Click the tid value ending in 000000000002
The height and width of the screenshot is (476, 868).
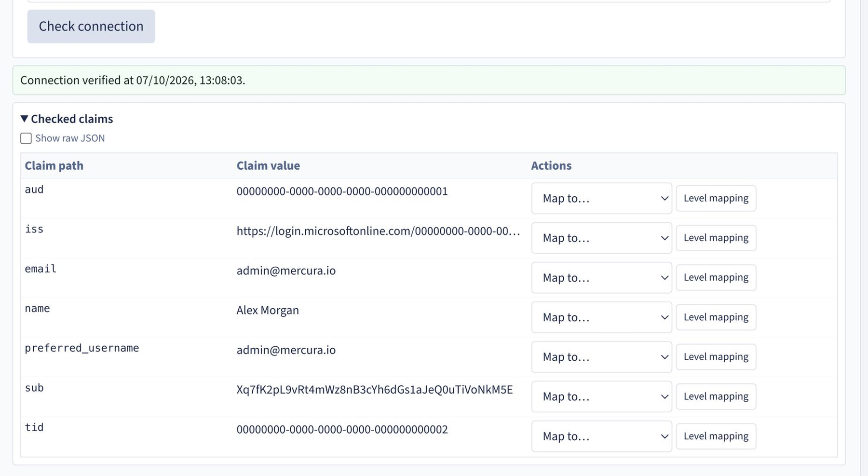pos(342,429)
